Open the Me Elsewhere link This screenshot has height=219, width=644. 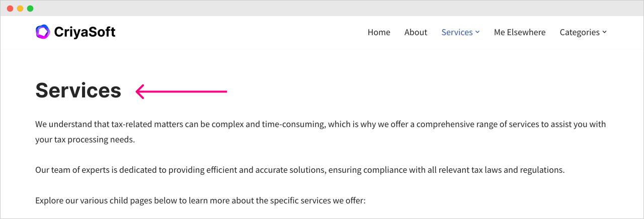(520, 32)
